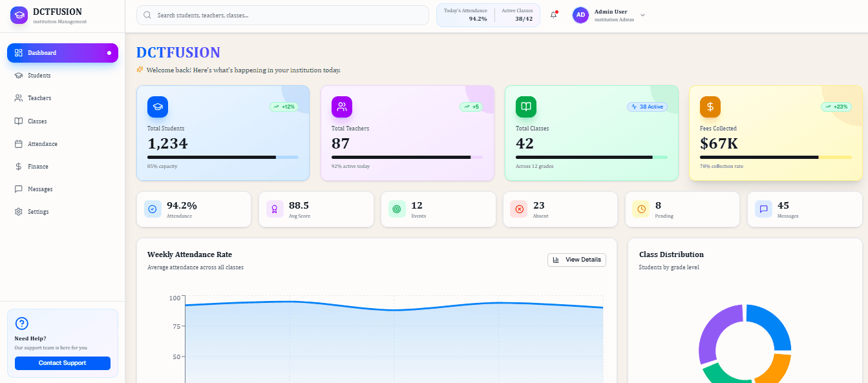Click the Total Teachers people icon

(342, 107)
